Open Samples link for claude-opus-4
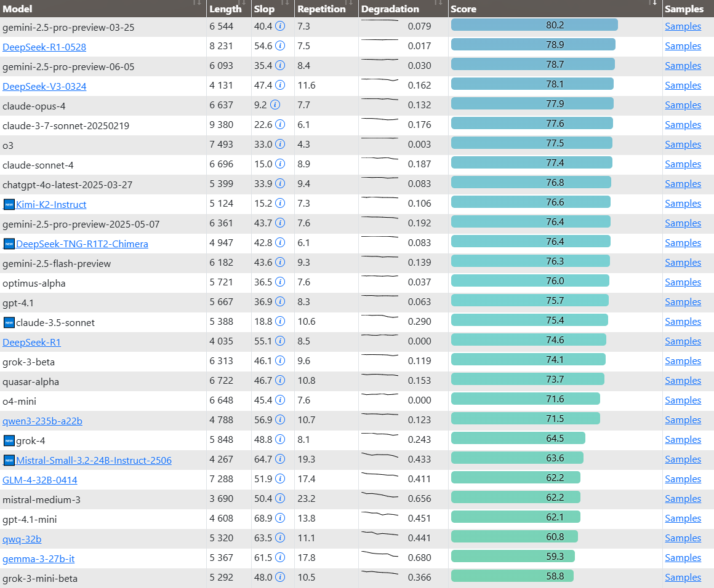 683,105
